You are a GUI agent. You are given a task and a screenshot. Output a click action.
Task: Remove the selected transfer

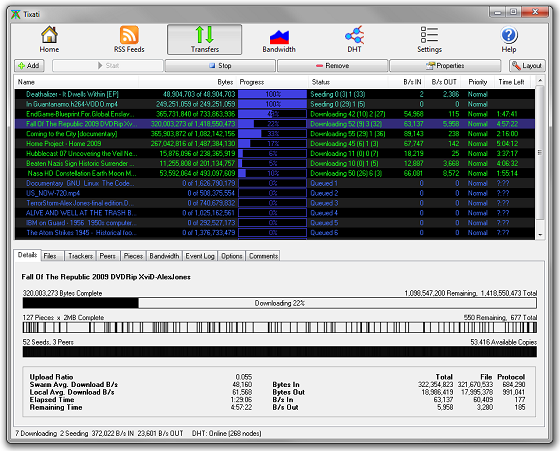click(332, 66)
